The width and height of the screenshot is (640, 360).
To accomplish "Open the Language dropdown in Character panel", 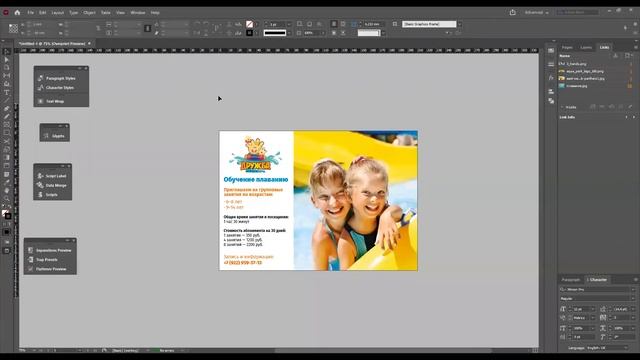I will coord(608,348).
